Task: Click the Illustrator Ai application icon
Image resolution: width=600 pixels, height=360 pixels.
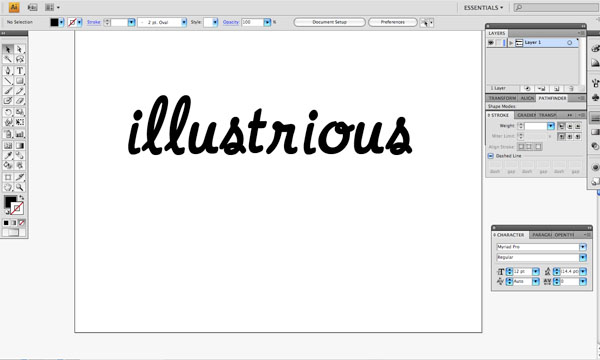Action: point(14,7)
